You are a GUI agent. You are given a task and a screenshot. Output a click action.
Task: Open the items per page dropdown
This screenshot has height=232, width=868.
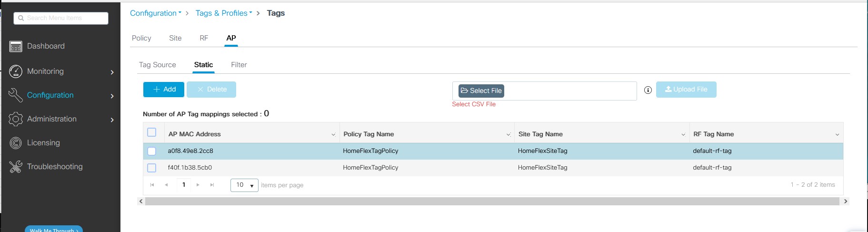click(244, 185)
